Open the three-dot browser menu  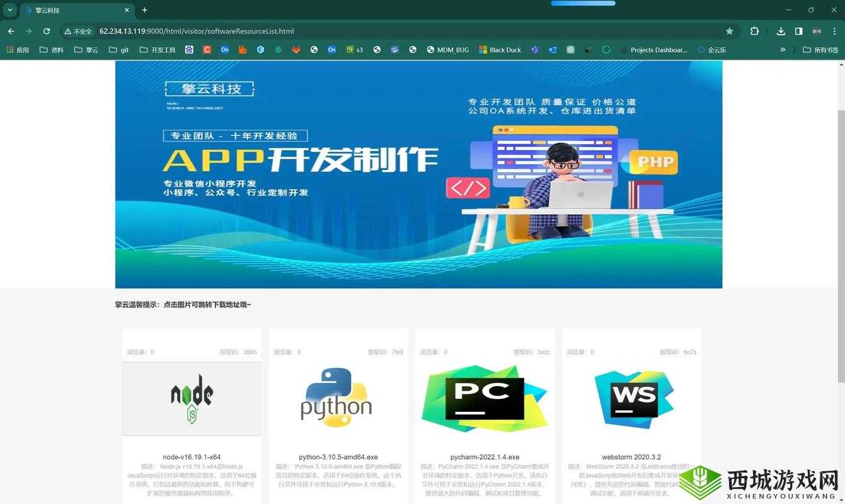(834, 31)
